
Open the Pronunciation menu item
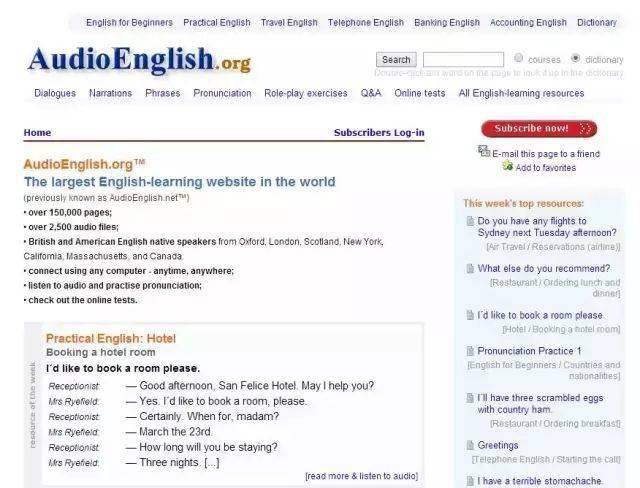222,93
